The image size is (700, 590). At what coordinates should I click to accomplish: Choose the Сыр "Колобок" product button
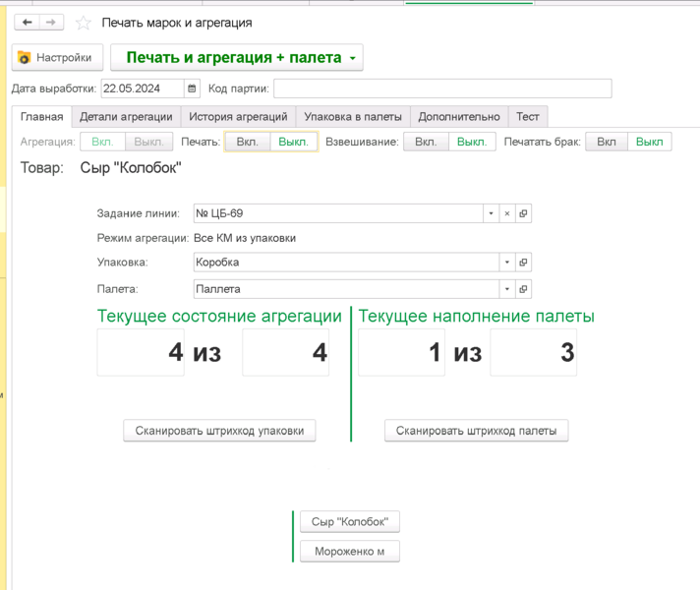tap(350, 522)
